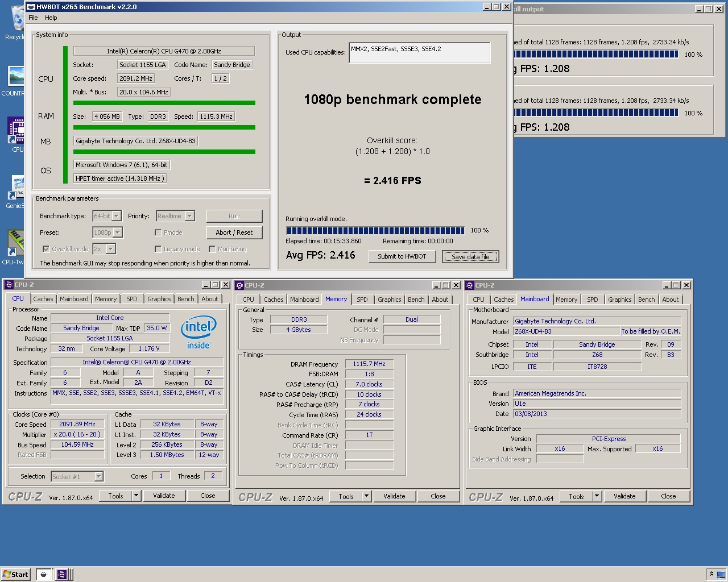Viewport: 728px width, 582px height.
Task: Click the Level 3 cache 1.50 MBytes value
Action: (167, 455)
